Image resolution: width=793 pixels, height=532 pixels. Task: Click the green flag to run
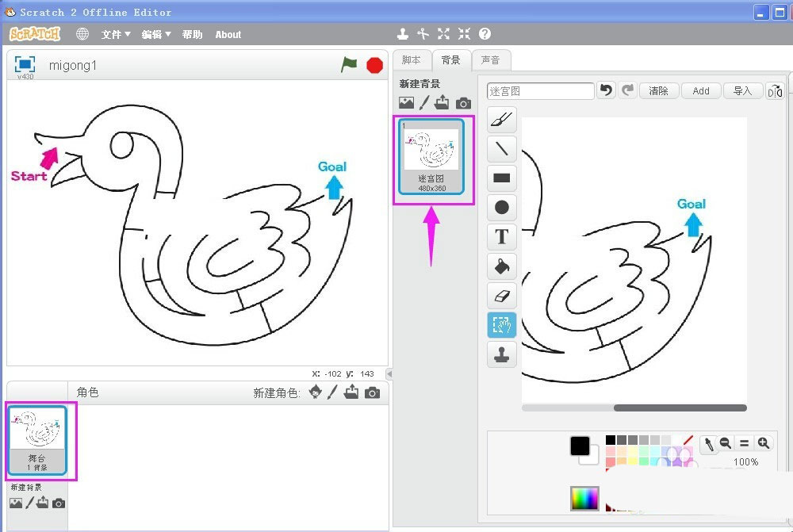click(x=349, y=65)
